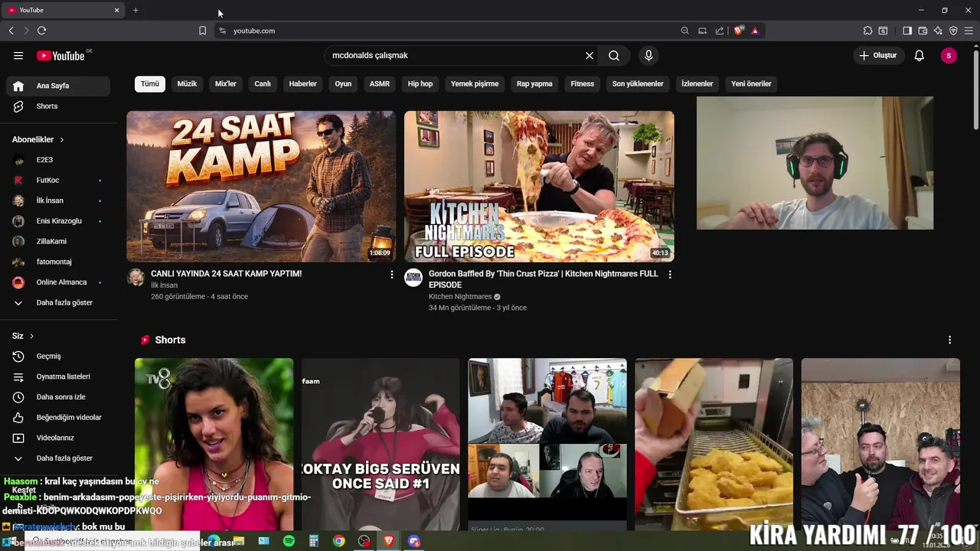Open Beğendiğim videolar

coord(58,417)
